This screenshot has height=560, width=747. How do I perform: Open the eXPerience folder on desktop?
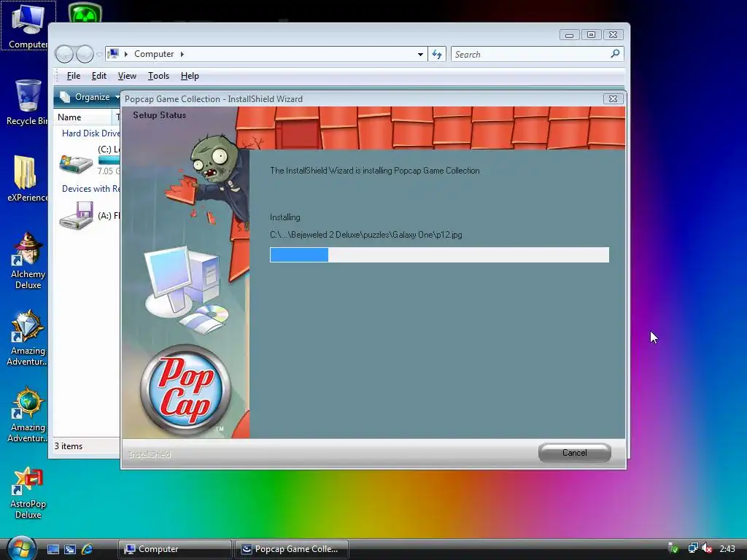pyautogui.click(x=27, y=179)
